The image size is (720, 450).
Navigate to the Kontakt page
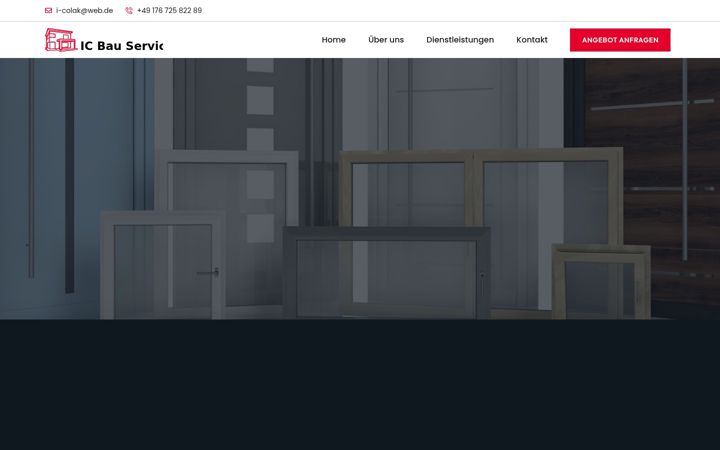[532, 40]
